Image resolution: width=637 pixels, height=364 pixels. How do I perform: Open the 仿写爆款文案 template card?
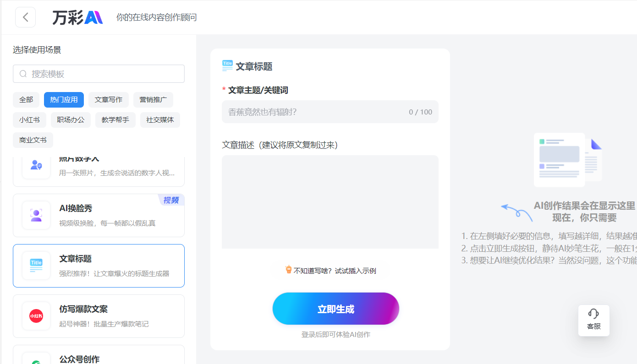[99, 316]
